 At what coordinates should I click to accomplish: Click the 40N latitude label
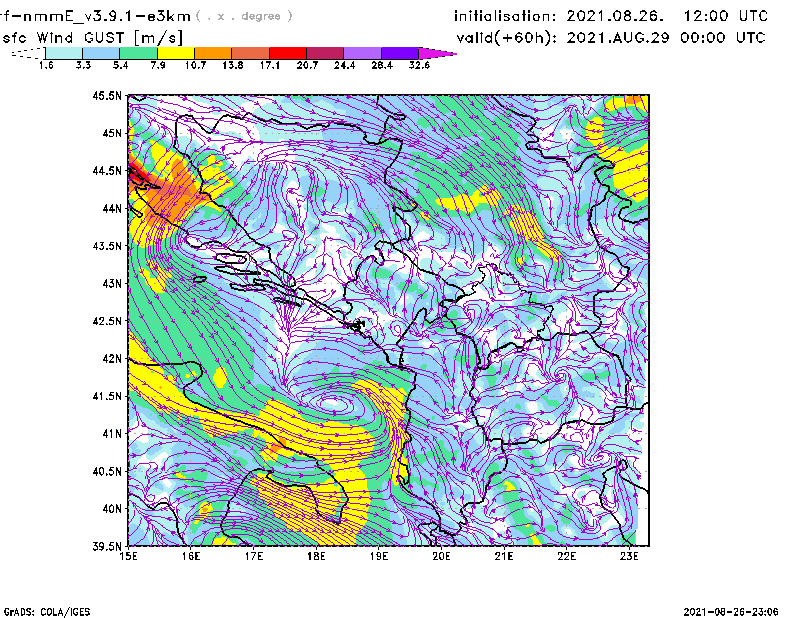112,509
